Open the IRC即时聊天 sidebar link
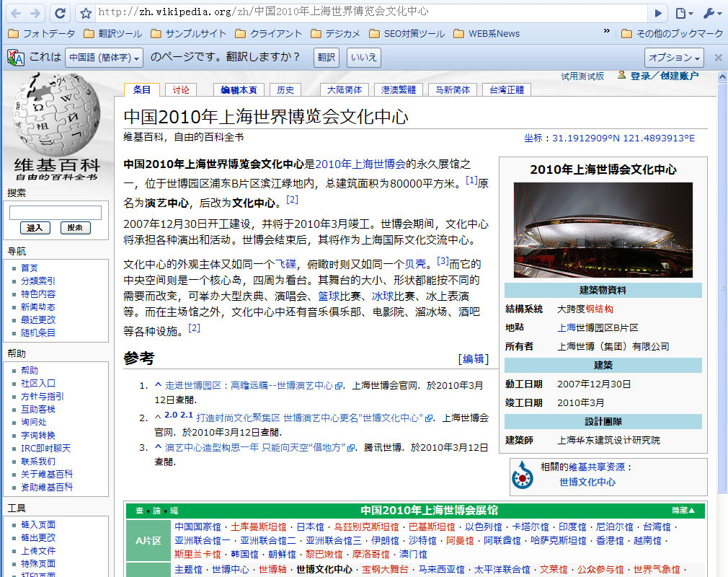The height and width of the screenshot is (577, 728). (46, 449)
